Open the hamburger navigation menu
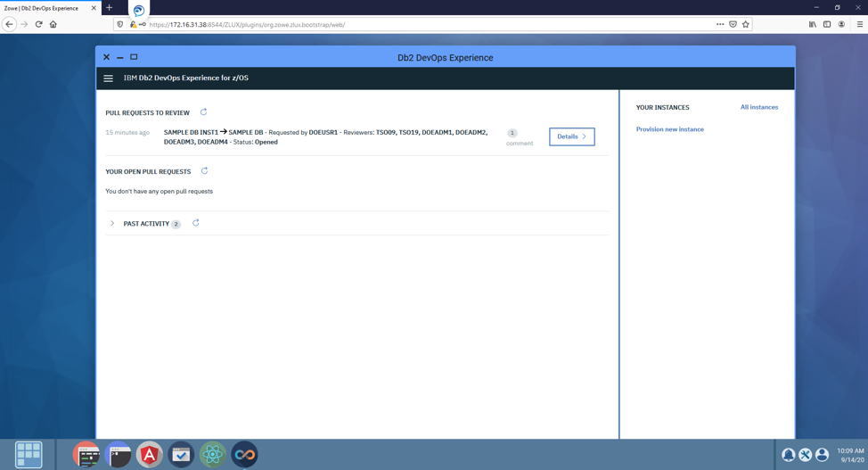868x470 pixels. click(109, 78)
